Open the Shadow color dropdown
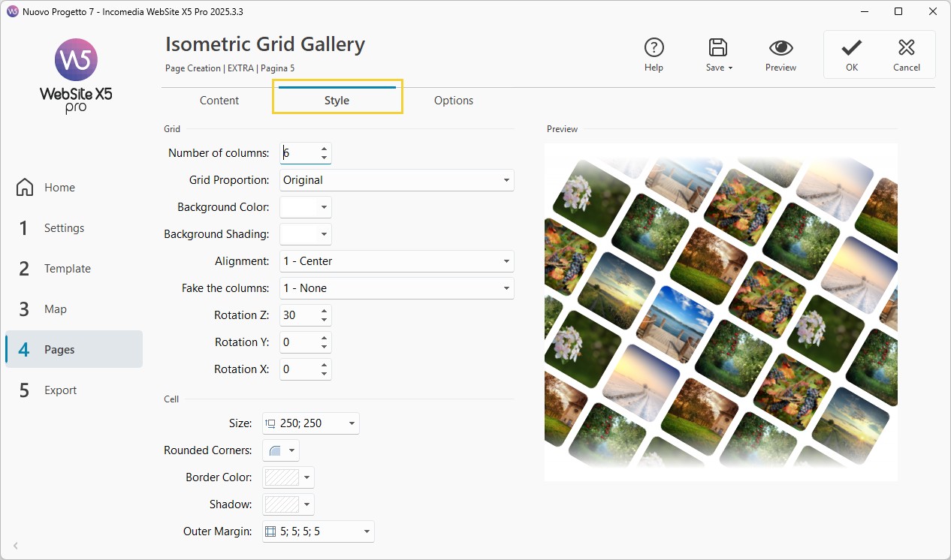Viewport: 951px width, 560px height. tap(288, 504)
